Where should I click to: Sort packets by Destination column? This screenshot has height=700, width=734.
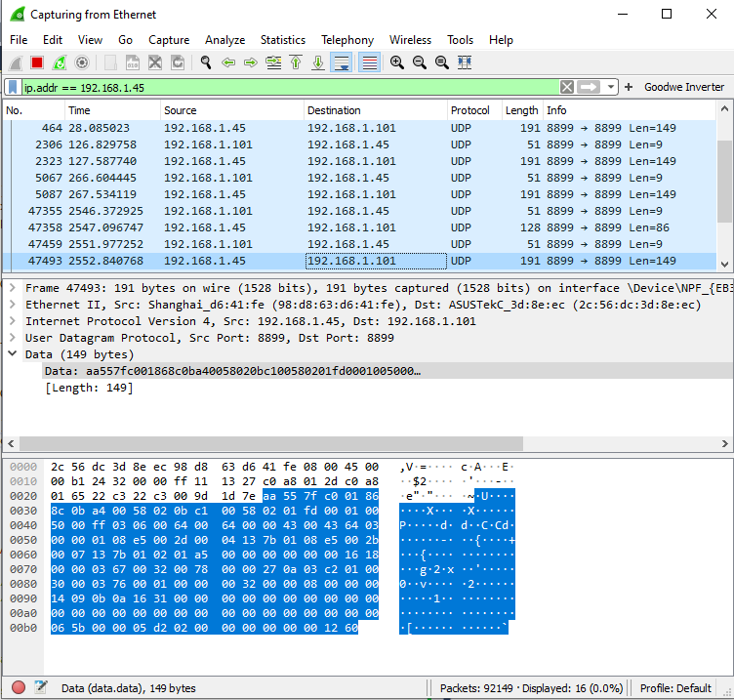tap(376, 110)
